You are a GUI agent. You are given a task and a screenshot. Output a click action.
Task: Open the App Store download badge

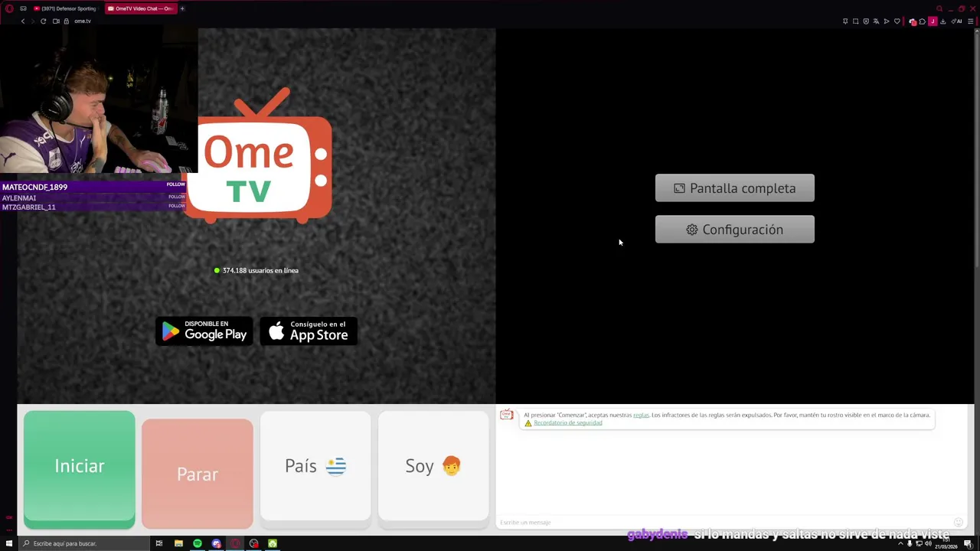(x=309, y=331)
